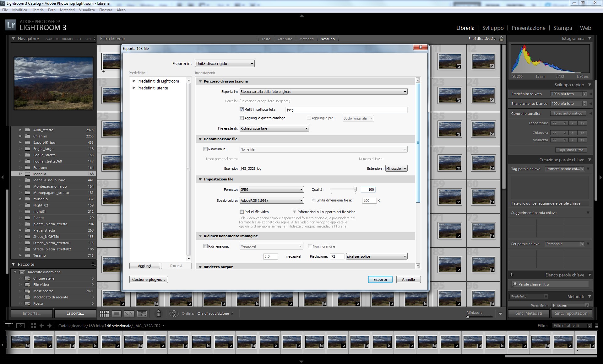Image resolution: width=603 pixels, height=364 pixels.
Task: Go back with filmstrip left arrow
Action: coord(41,326)
